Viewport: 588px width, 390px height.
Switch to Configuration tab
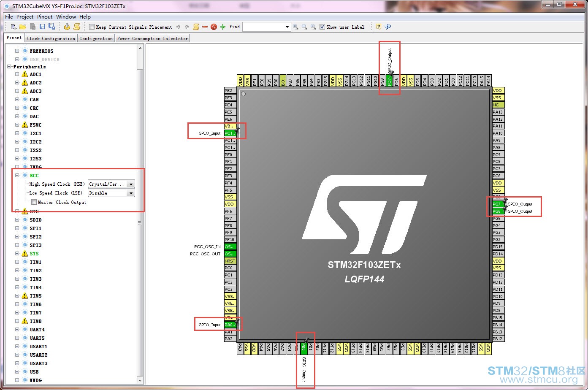tap(96, 38)
